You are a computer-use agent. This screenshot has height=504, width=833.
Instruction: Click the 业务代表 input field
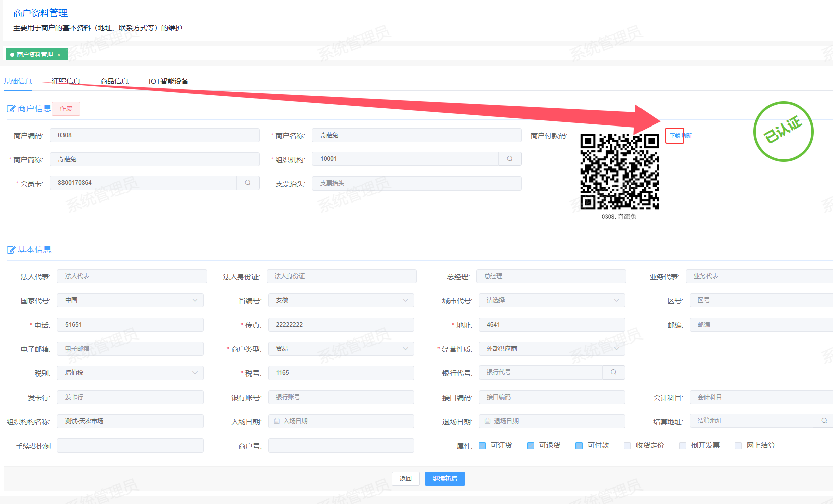pos(759,276)
